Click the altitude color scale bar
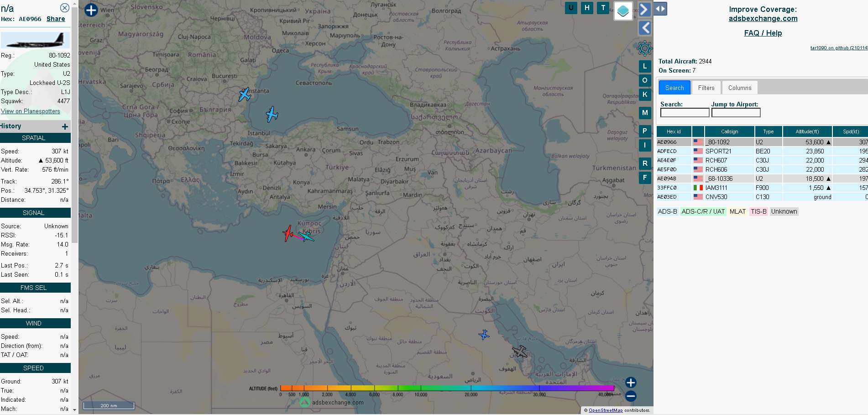The width and height of the screenshot is (868, 415). point(447,388)
